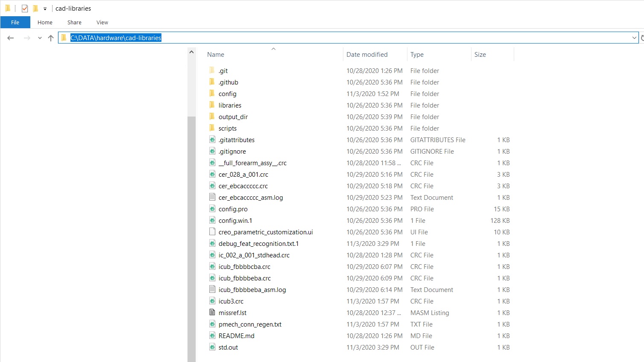Select config.win.1 file icon
644x362 pixels.
pos(212,220)
